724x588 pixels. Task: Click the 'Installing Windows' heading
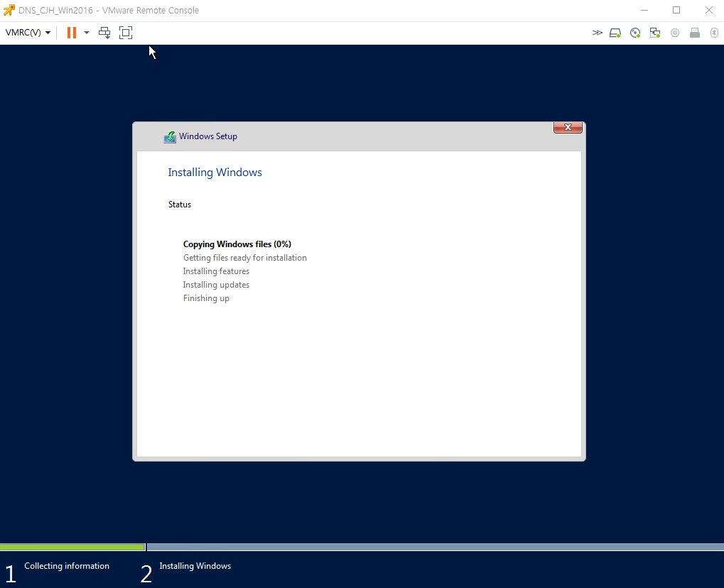click(x=215, y=172)
